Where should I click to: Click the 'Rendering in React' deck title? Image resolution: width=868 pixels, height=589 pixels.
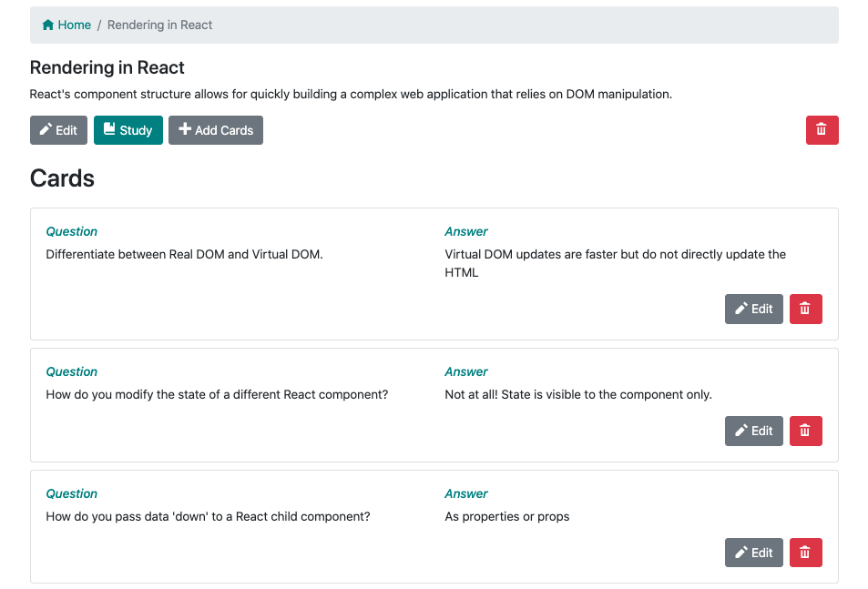click(x=107, y=68)
